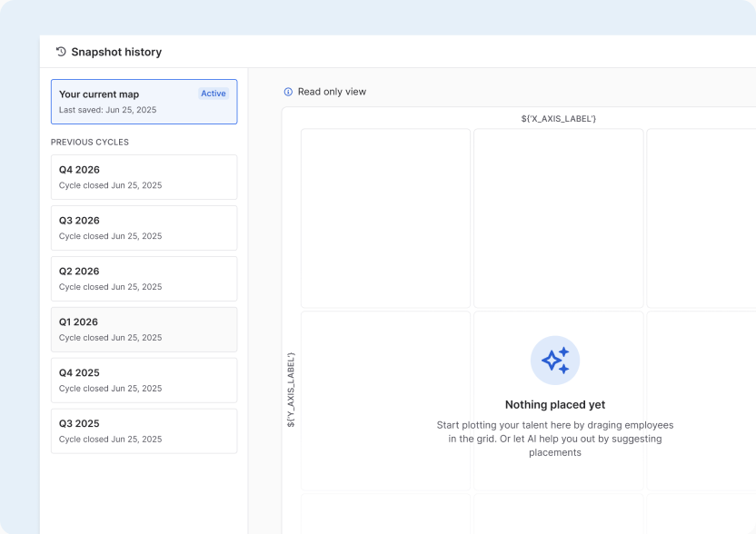
Task: Select the Your current map card
Action: [x=144, y=102]
